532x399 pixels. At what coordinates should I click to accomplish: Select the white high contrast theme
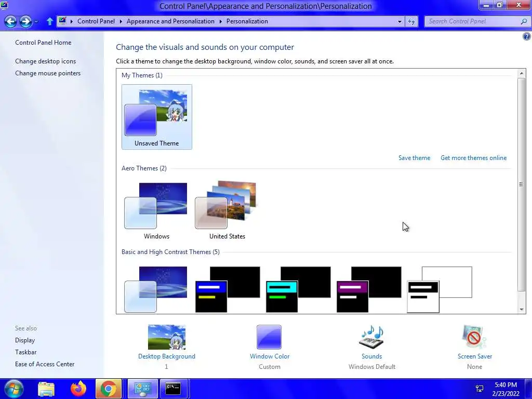coord(440,289)
